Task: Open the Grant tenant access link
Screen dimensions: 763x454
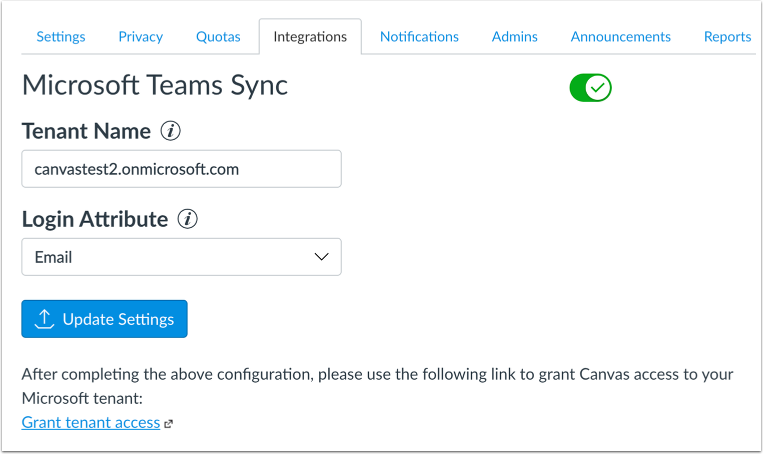Action: 91,422
